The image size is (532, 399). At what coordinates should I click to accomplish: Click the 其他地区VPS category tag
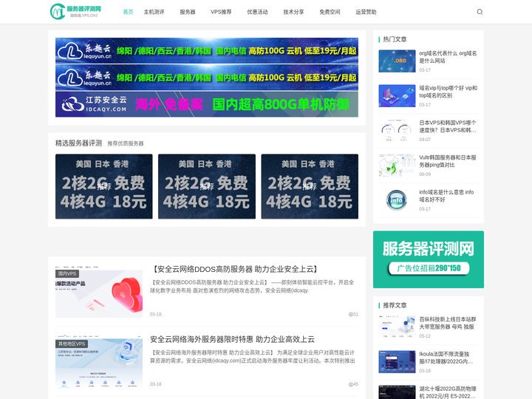click(x=72, y=344)
